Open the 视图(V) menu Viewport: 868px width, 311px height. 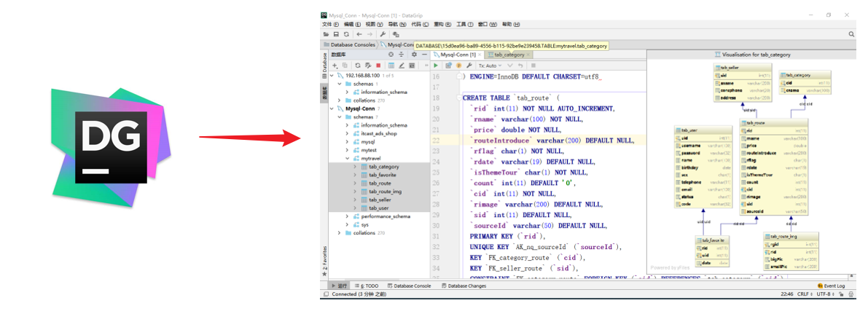click(374, 24)
